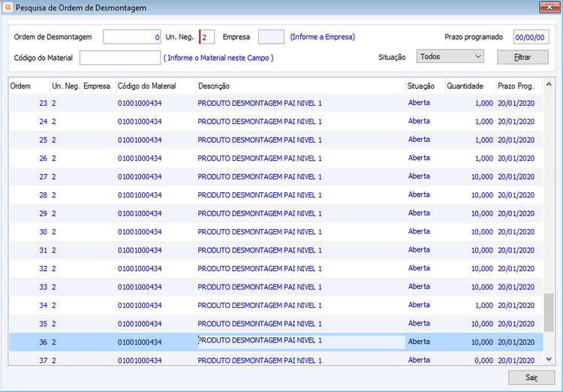Click the Prazo Prog. column header

click(516, 86)
